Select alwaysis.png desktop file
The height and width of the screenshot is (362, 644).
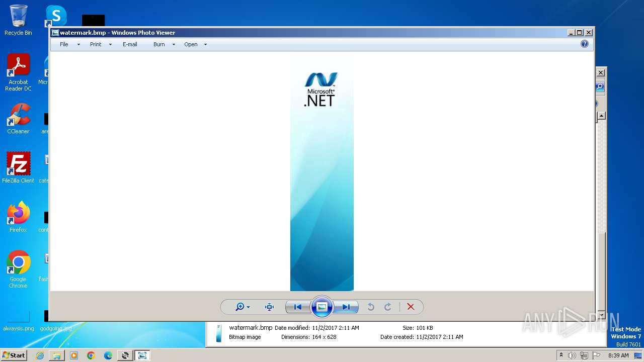click(x=18, y=320)
